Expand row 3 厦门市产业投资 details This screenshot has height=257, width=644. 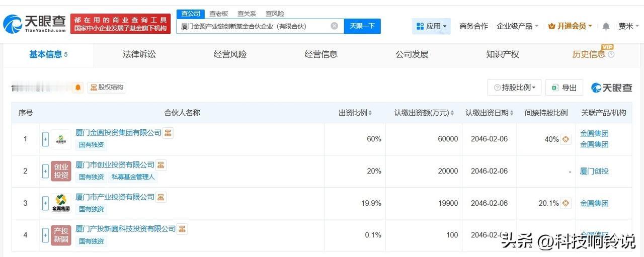(45, 203)
